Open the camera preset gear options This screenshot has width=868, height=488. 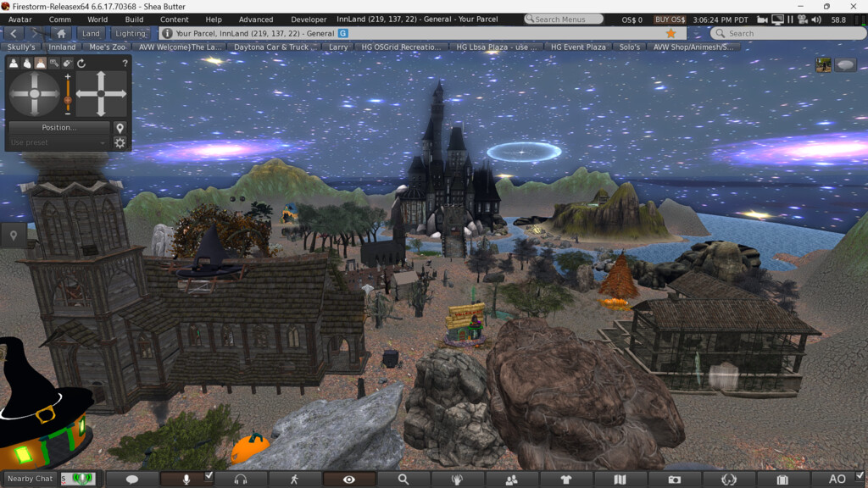pos(120,143)
